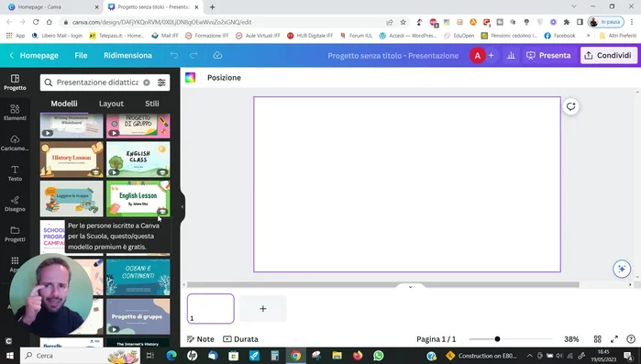Switch to the Stili tab

pyautogui.click(x=152, y=104)
